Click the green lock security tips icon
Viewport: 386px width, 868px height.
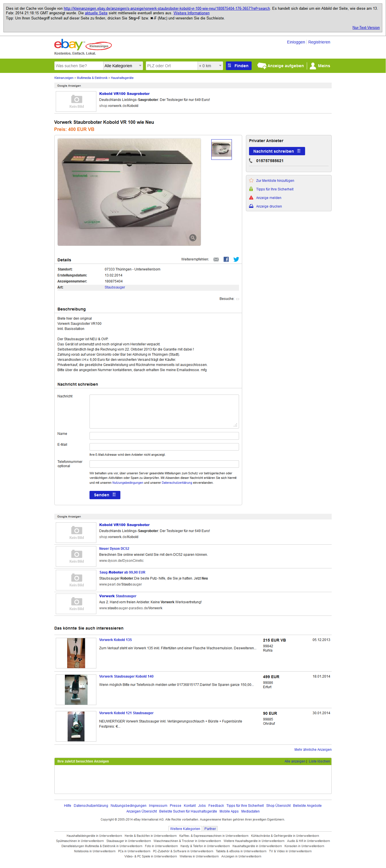point(251,189)
